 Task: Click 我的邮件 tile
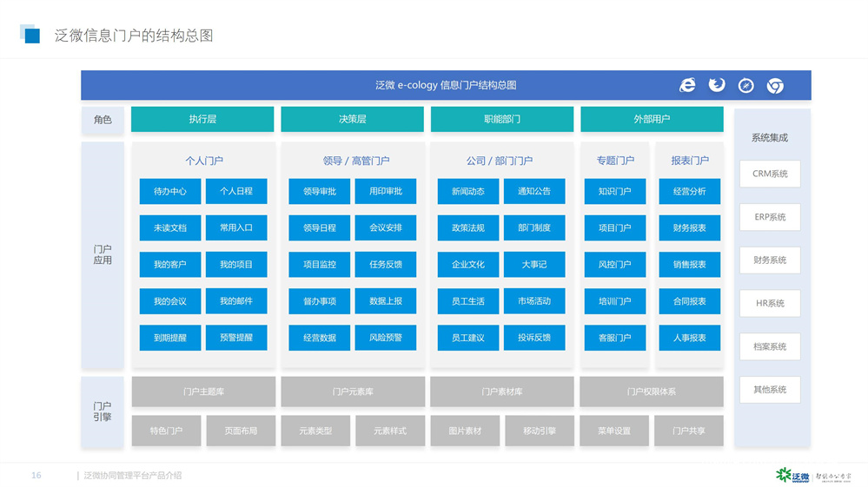click(x=236, y=301)
